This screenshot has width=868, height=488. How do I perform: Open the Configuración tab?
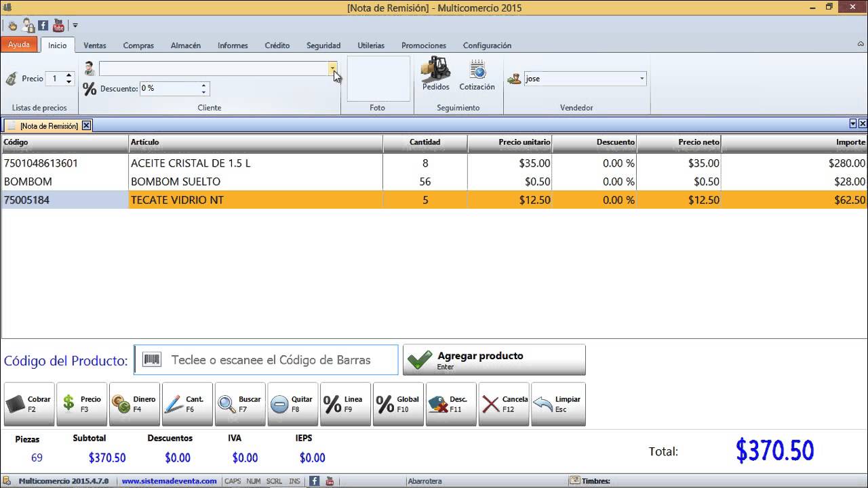click(487, 45)
